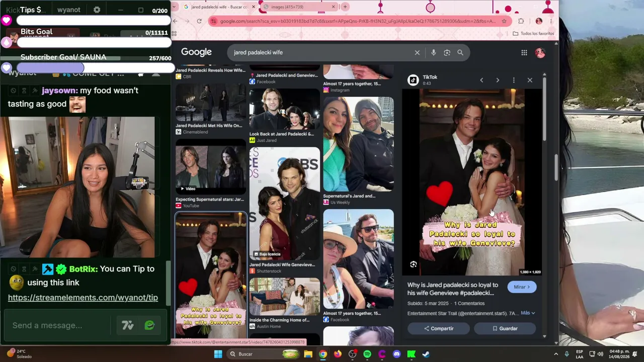Click the 'Mirar' button
The width and height of the screenshot is (644, 362).
click(x=522, y=287)
